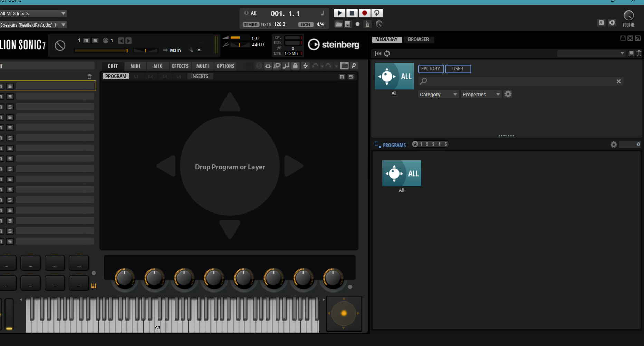Stop playback with the Stop button
This screenshot has height=346, width=644.
[352, 13]
